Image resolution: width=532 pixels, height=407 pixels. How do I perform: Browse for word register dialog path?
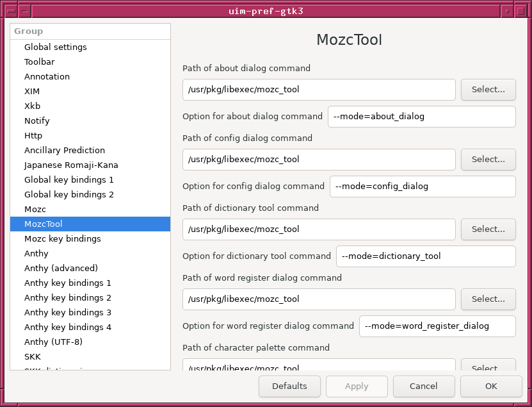(x=488, y=299)
